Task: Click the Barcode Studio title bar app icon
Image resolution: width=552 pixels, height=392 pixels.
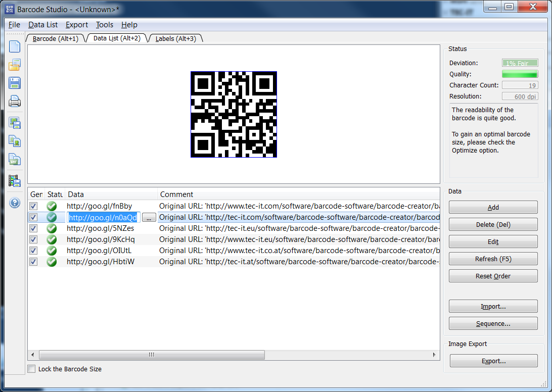Action: click(x=10, y=9)
